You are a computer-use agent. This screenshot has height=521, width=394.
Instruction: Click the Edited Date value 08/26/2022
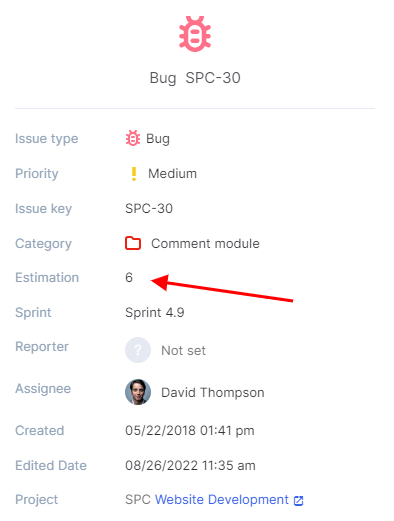pyautogui.click(x=190, y=466)
